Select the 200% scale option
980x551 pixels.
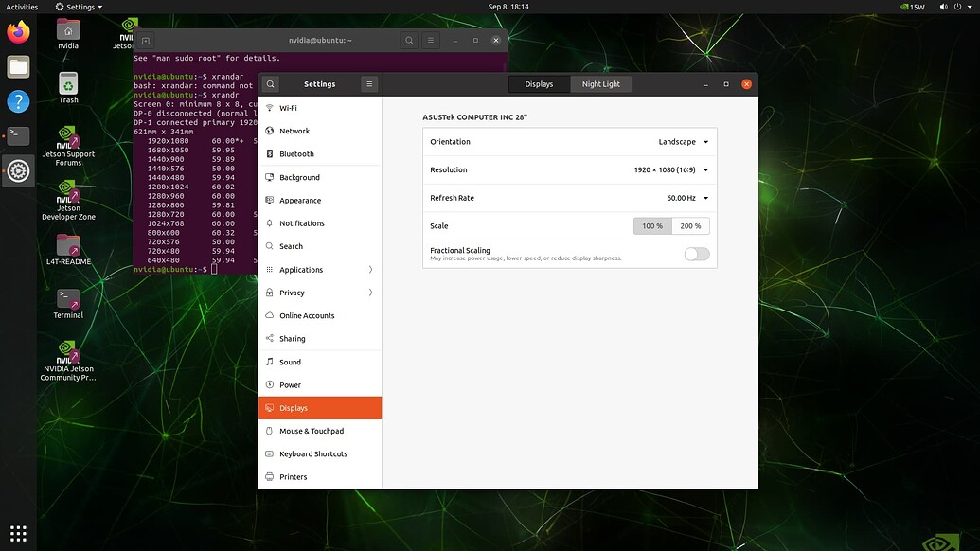click(x=690, y=226)
